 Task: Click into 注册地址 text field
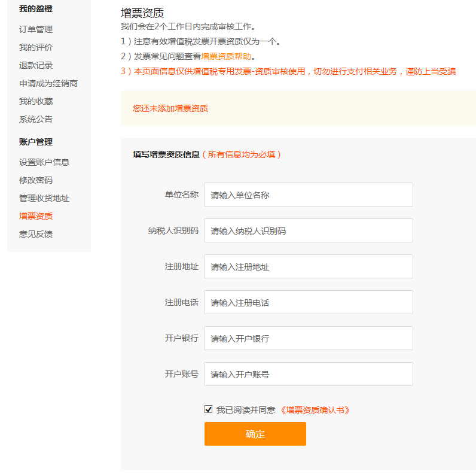tap(308, 266)
